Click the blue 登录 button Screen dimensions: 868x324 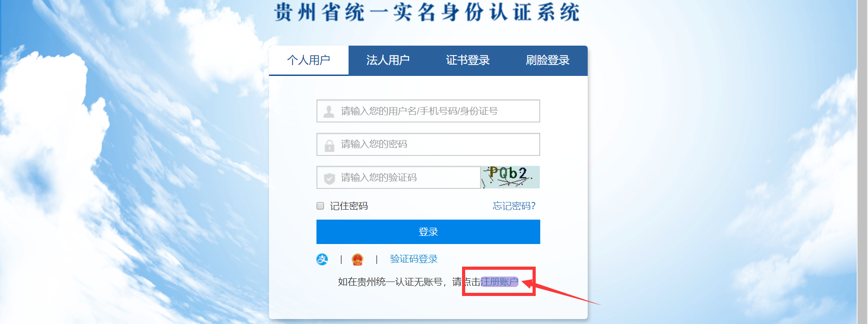click(428, 232)
